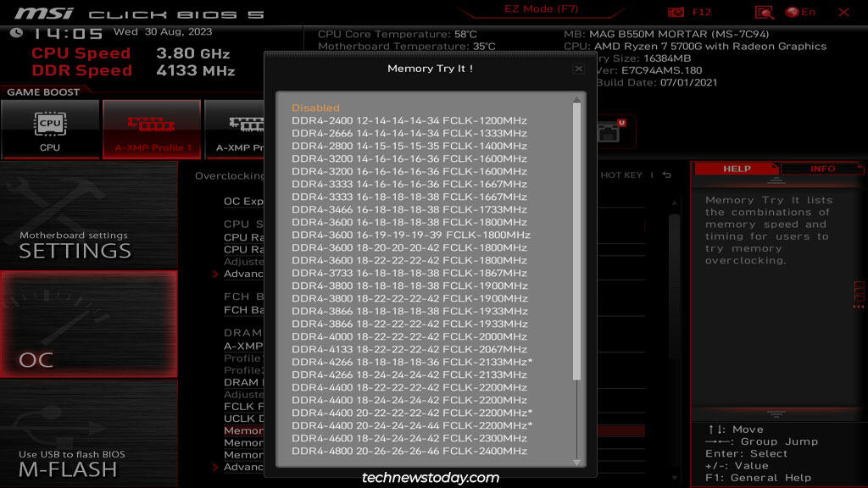Select DDR4-4400 20-22-22-22-42 FCLK-2200MHz*

point(412,413)
